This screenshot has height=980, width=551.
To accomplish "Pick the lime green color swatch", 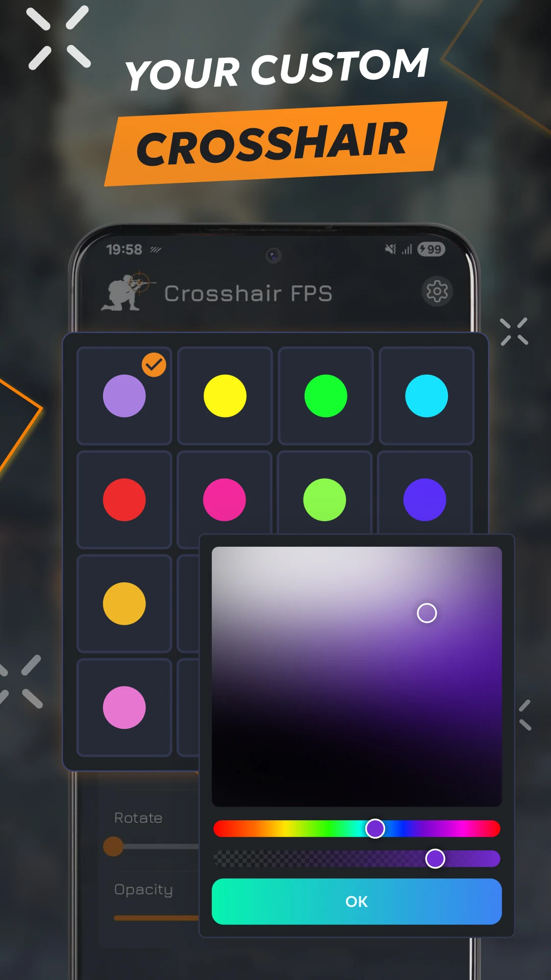I will coord(324,500).
